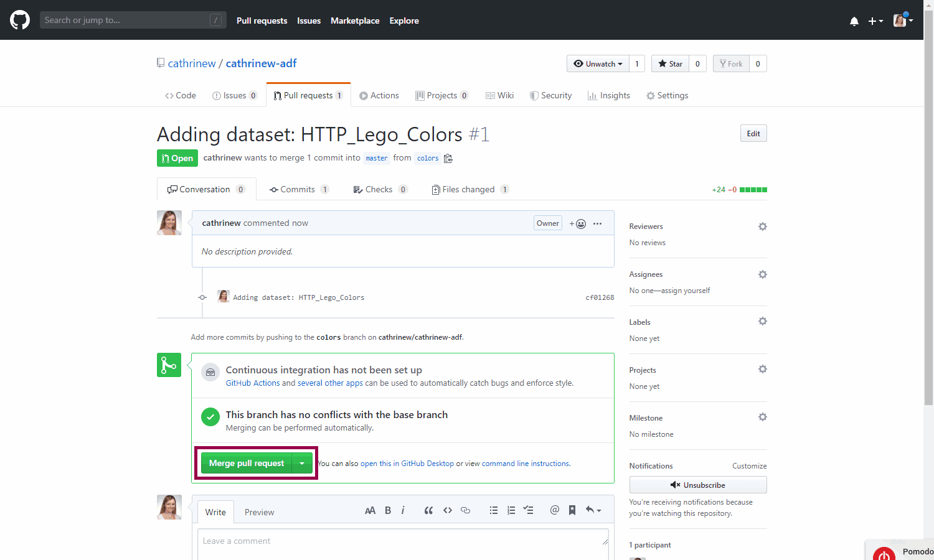Open the notifications bell
Screen dimensions: 934x560
[x=854, y=21]
